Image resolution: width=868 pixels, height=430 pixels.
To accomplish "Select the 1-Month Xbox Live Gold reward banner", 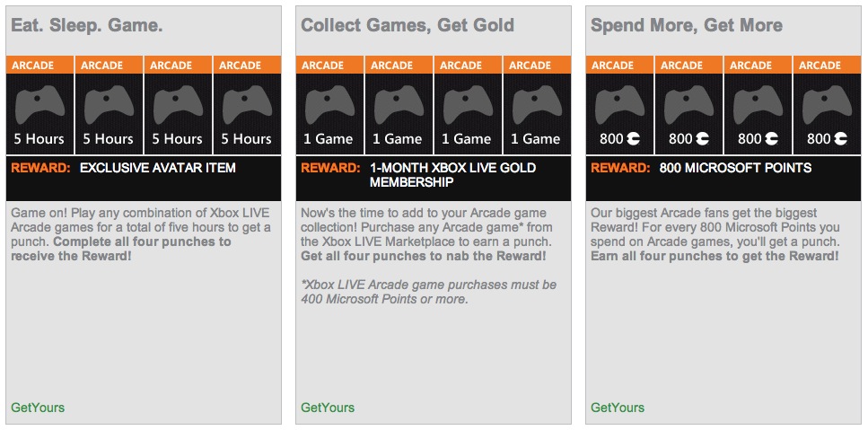I will pyautogui.click(x=434, y=179).
